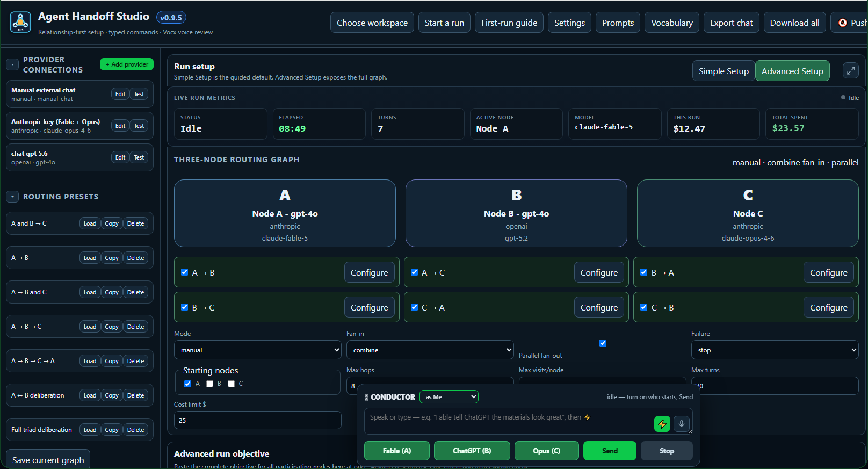
Task: Delete the 'A → B and C' preset
Action: pyautogui.click(x=135, y=292)
